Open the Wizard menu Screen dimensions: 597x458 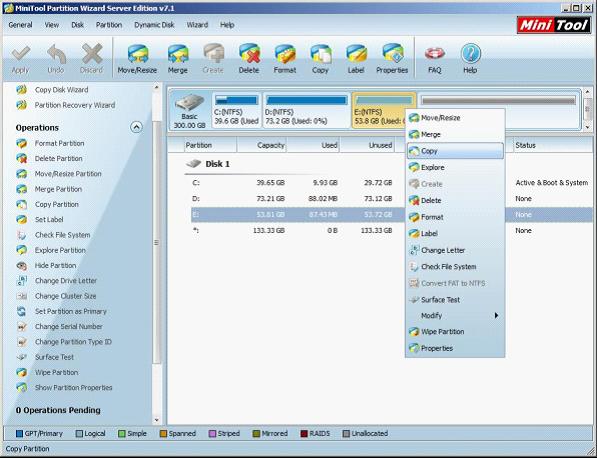click(197, 25)
